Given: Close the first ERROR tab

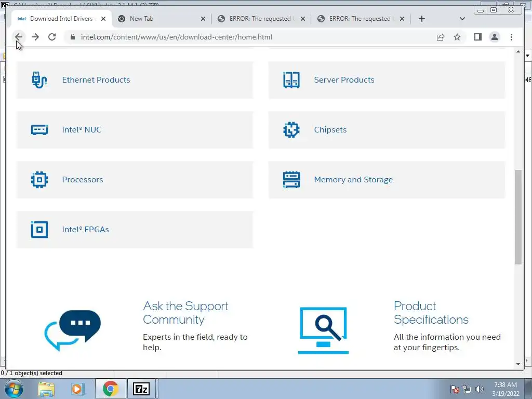Looking at the screenshot, I should (x=303, y=19).
